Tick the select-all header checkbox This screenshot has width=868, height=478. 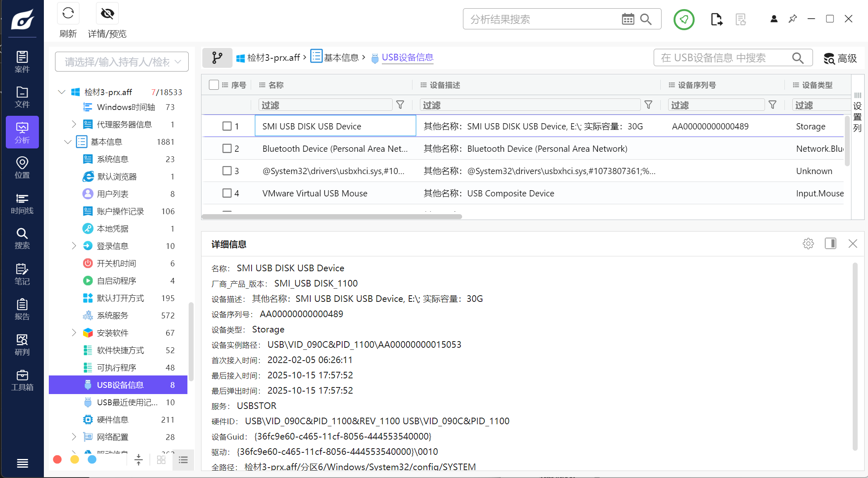click(x=214, y=85)
